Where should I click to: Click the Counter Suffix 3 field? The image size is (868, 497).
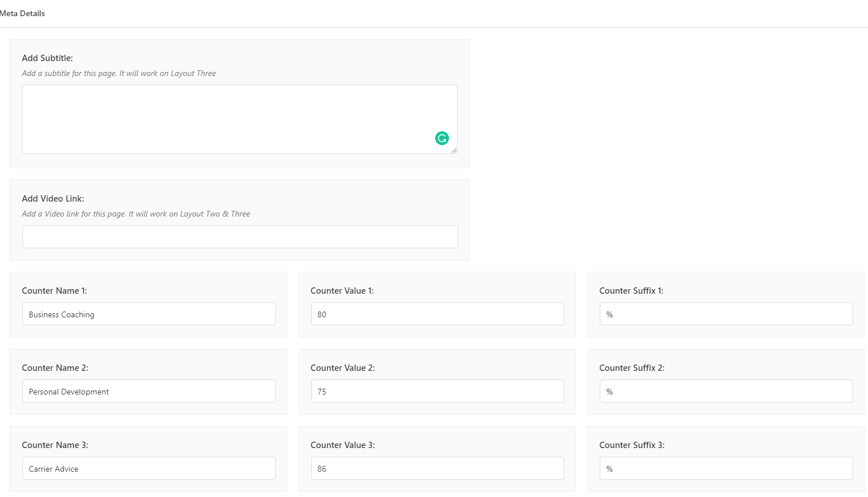tap(726, 468)
